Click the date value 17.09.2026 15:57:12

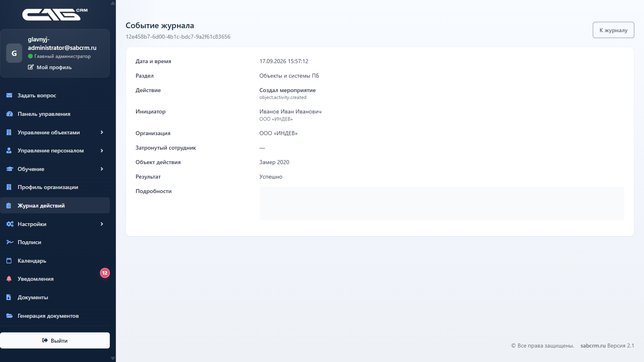[x=284, y=61]
